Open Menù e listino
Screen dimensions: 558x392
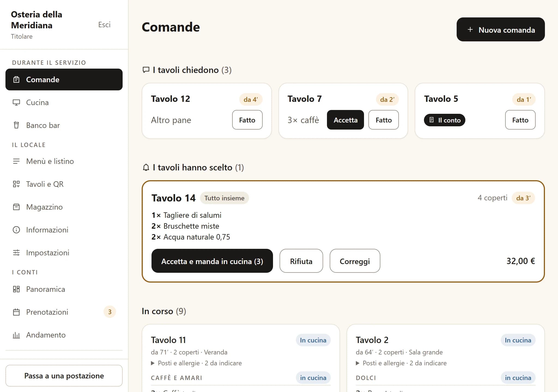click(x=64, y=161)
